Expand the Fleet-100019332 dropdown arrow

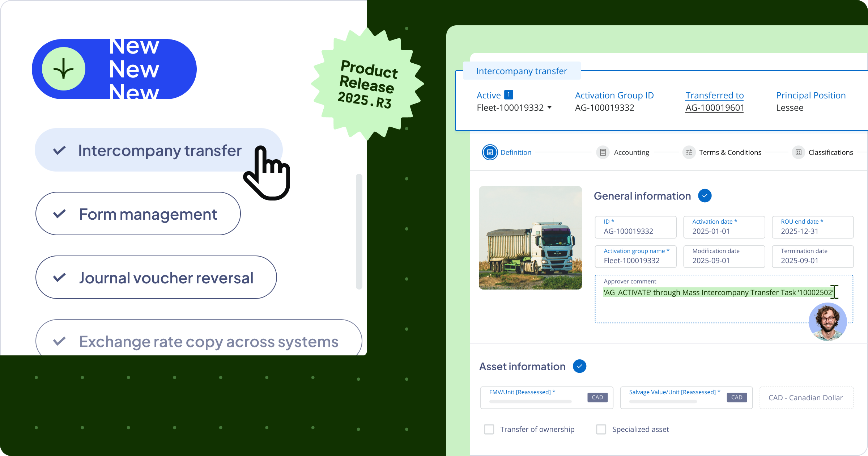click(550, 107)
